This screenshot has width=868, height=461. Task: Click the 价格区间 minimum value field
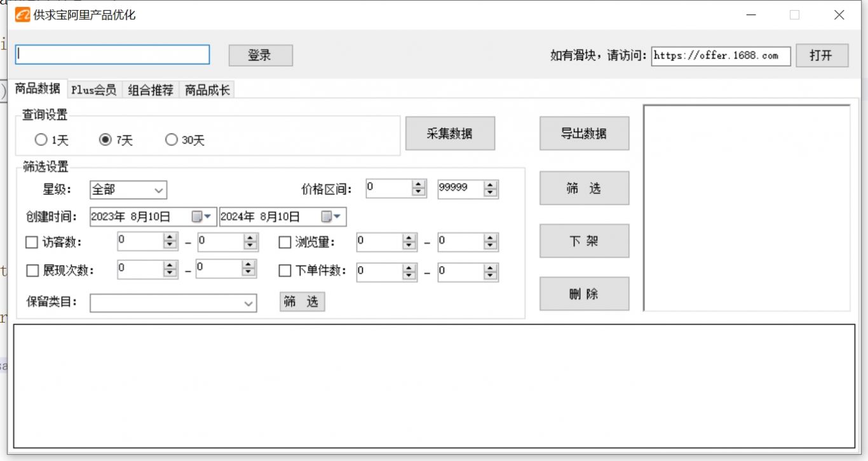(390, 189)
